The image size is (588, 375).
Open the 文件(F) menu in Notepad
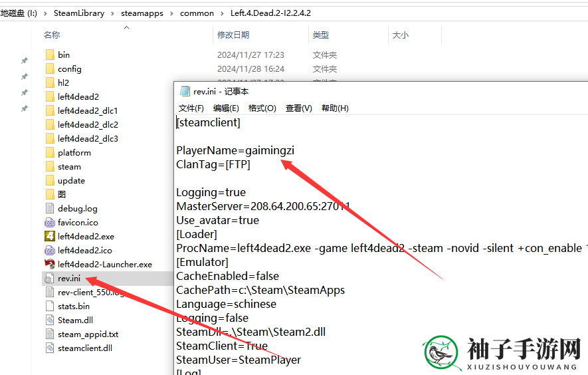191,108
